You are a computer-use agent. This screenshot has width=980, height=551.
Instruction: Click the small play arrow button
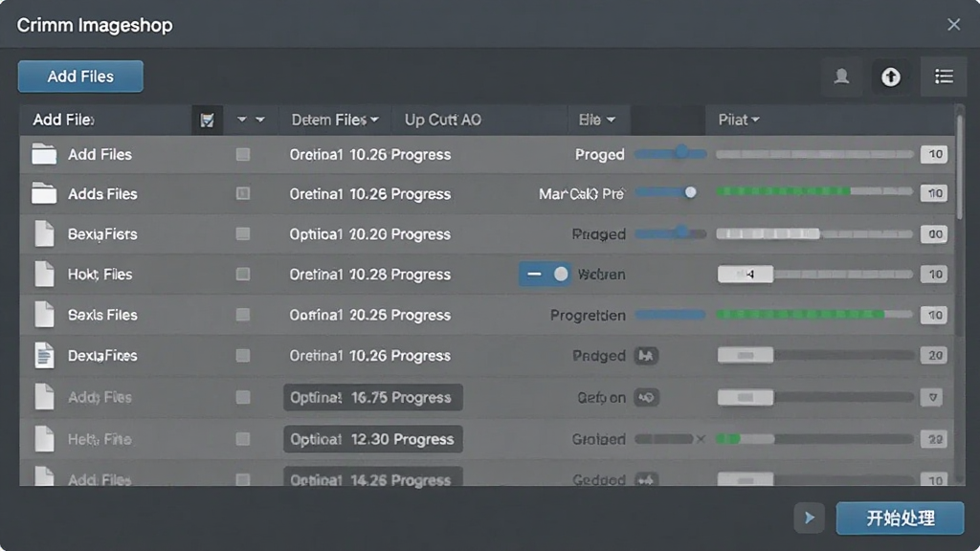[810, 518]
